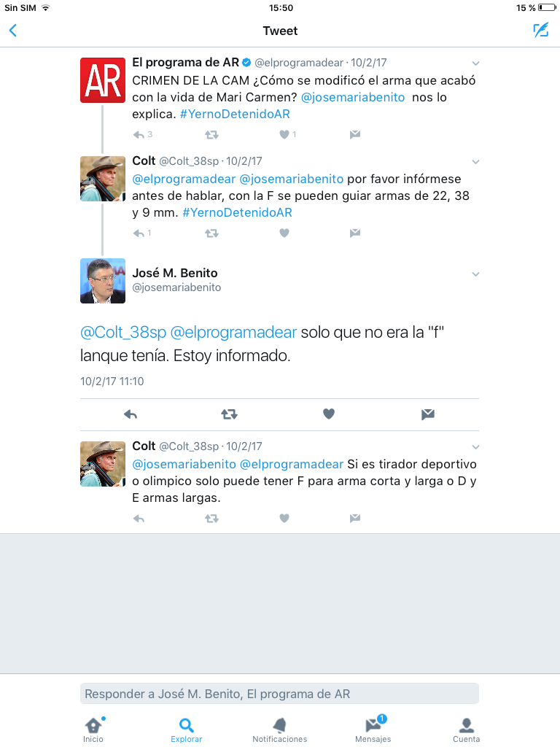The image size is (560, 747).
Task: Retweet José M. Benito's main tweet
Action: pos(229,414)
